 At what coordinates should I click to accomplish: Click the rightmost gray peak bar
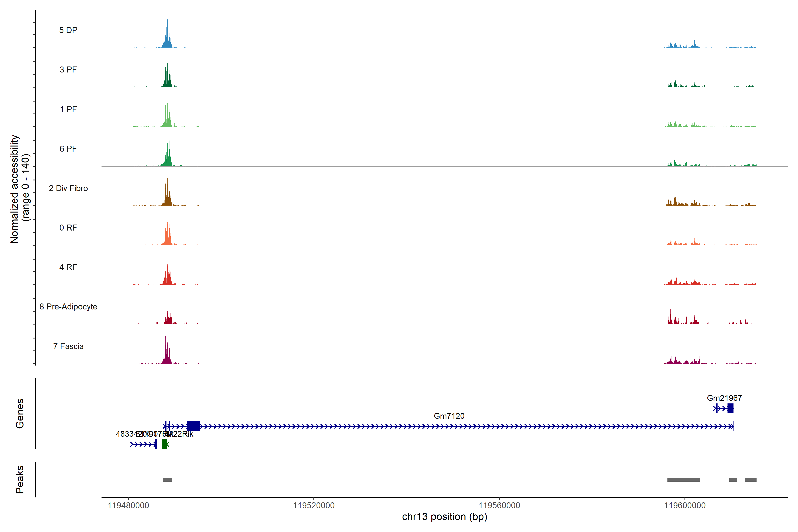coord(751,480)
